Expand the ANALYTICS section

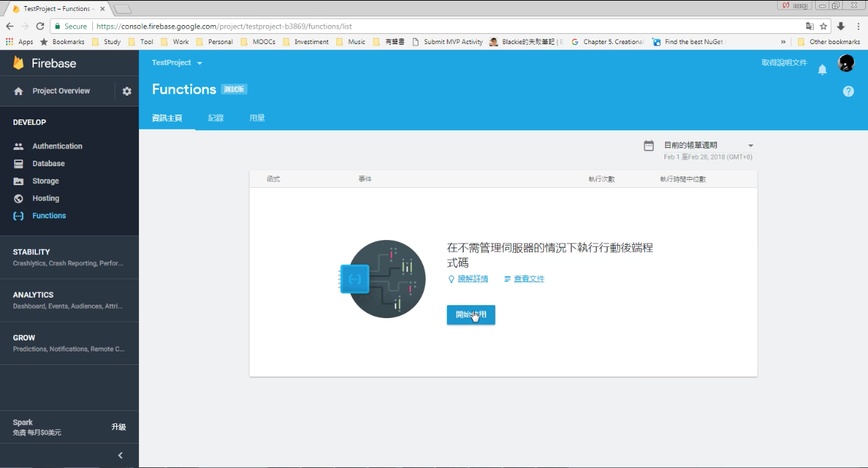click(69, 300)
